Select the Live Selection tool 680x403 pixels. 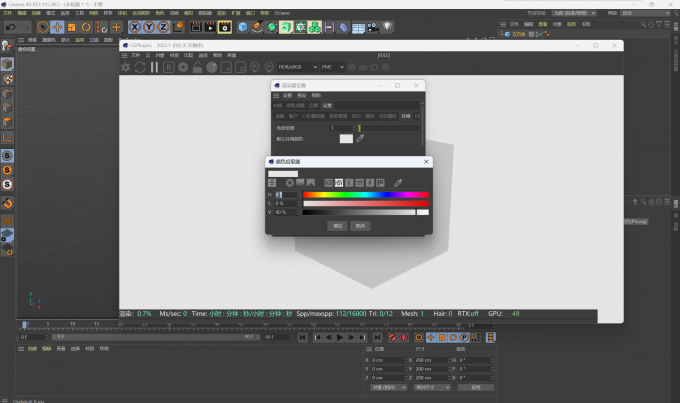coord(42,27)
